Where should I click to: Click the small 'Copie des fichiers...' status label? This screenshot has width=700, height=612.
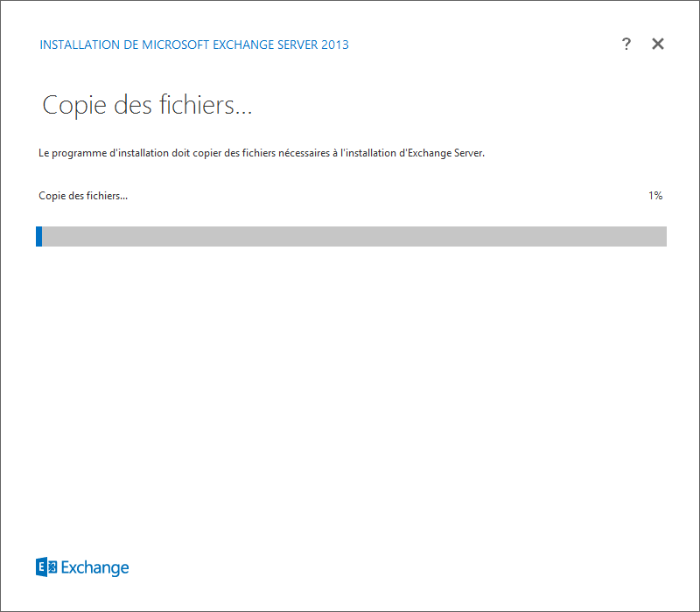click(x=83, y=196)
